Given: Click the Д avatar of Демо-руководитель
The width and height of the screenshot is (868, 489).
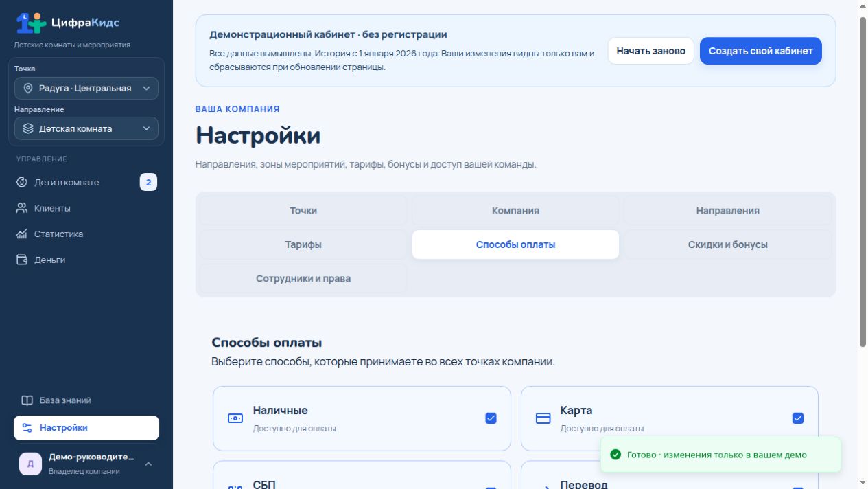Looking at the screenshot, I should pos(30,464).
